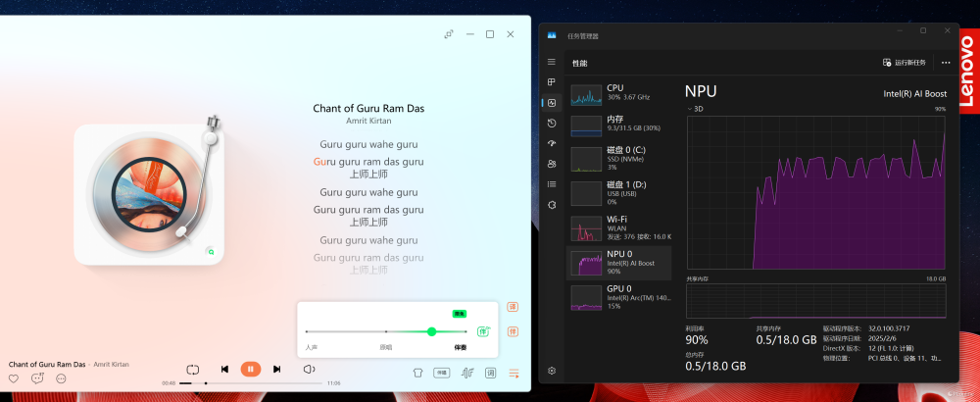Click the Lenovo logo badge
This screenshot has width=980, height=402.
point(967,72)
